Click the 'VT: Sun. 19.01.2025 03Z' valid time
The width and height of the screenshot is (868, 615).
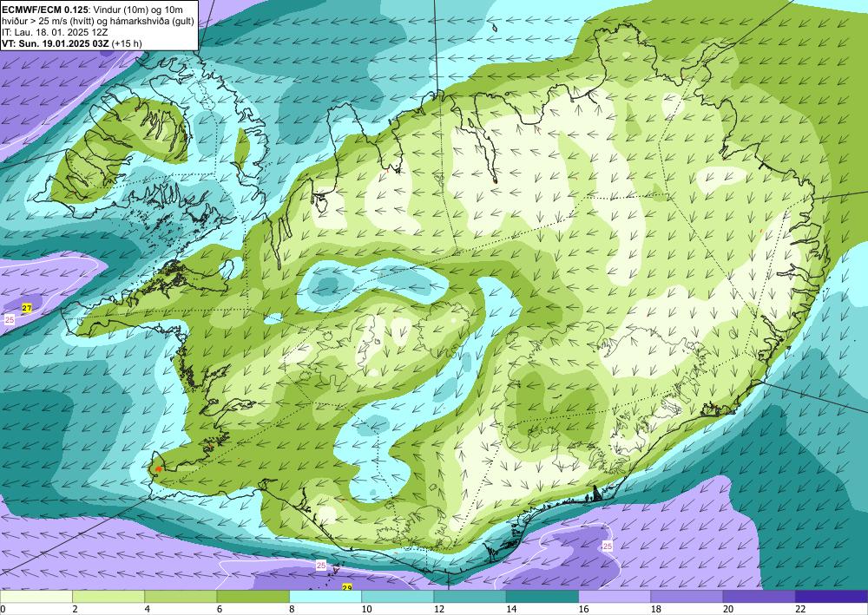point(56,43)
